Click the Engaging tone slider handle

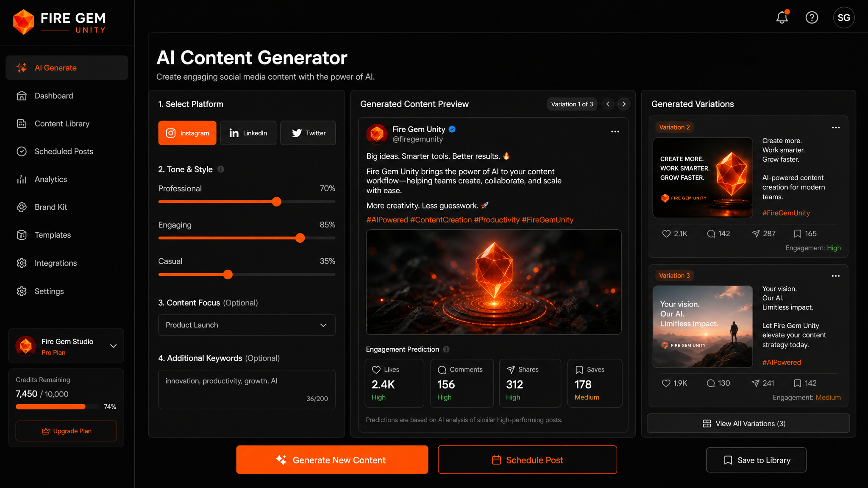(x=300, y=238)
